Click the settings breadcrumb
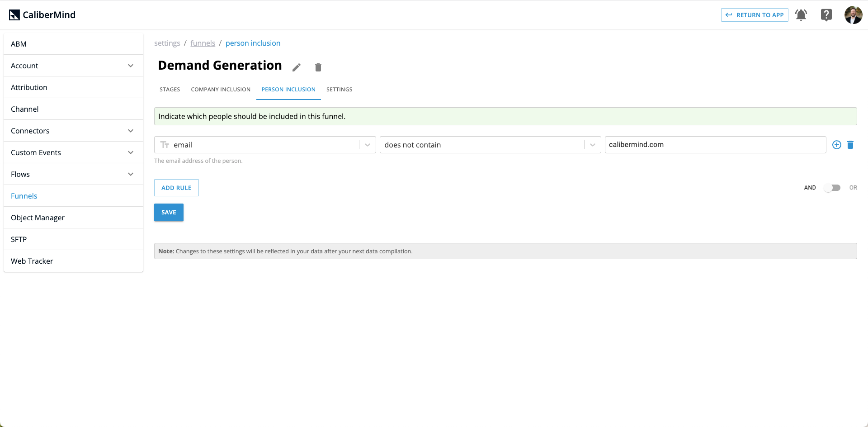The height and width of the screenshot is (427, 868). click(167, 43)
